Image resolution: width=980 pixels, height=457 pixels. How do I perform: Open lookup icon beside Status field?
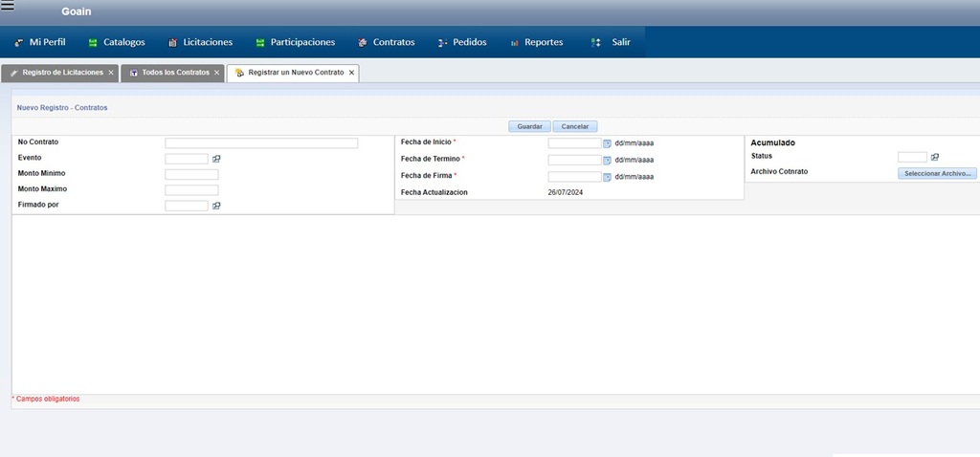935,157
